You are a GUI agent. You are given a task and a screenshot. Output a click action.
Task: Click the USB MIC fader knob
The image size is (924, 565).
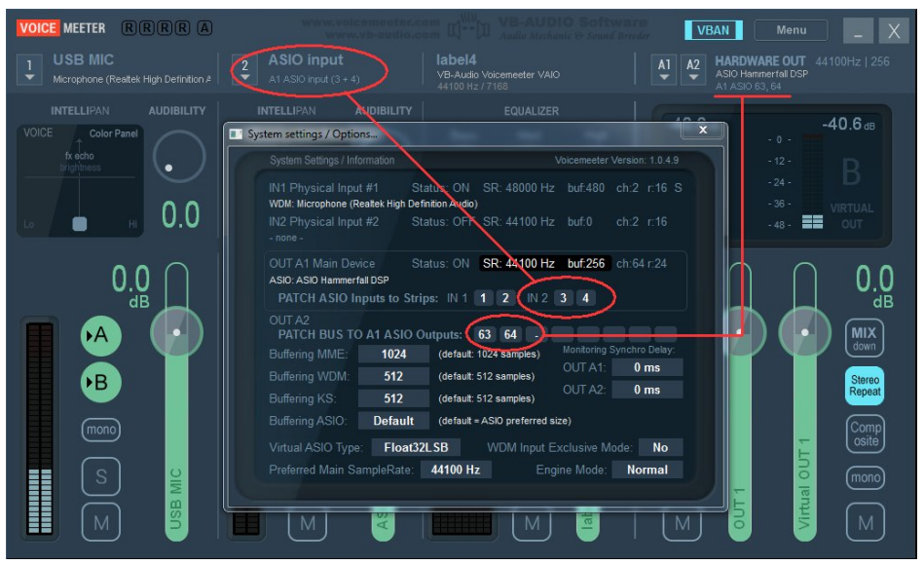click(176, 332)
